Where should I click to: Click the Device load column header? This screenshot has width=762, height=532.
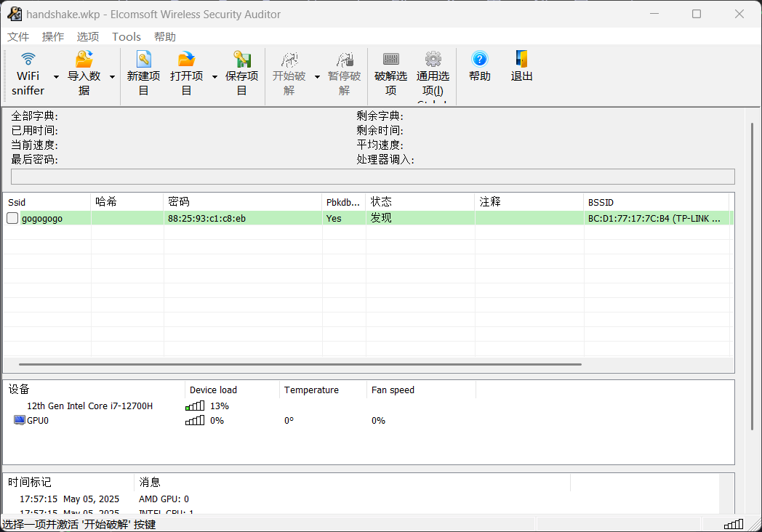(232, 390)
